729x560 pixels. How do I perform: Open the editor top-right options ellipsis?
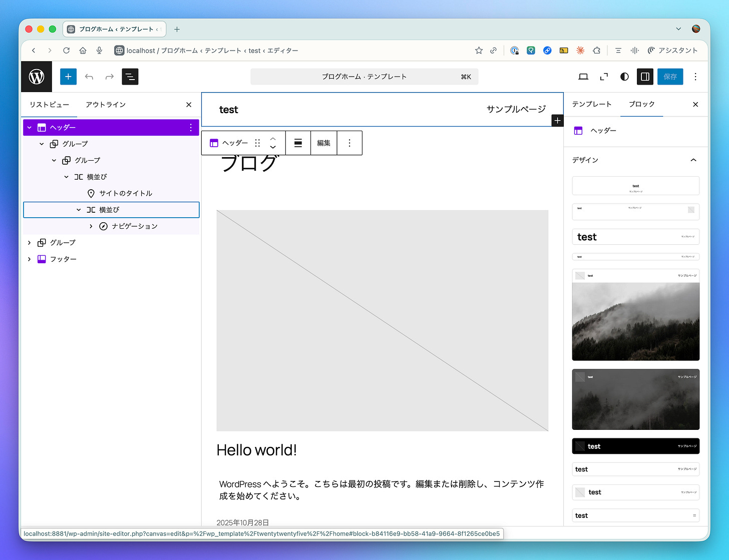pos(695,77)
